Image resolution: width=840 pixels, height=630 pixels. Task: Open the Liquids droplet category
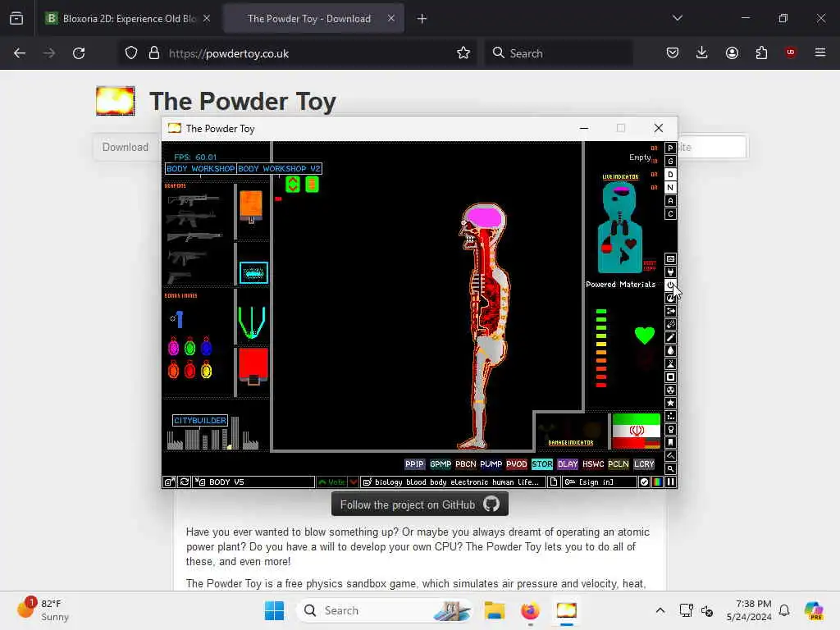670,350
